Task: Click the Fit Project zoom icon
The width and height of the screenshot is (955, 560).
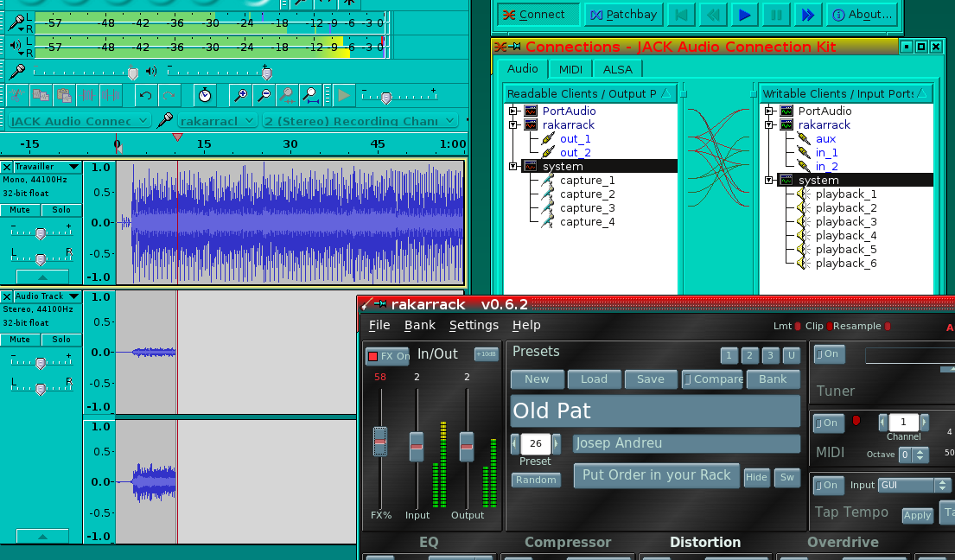Action: [310, 96]
